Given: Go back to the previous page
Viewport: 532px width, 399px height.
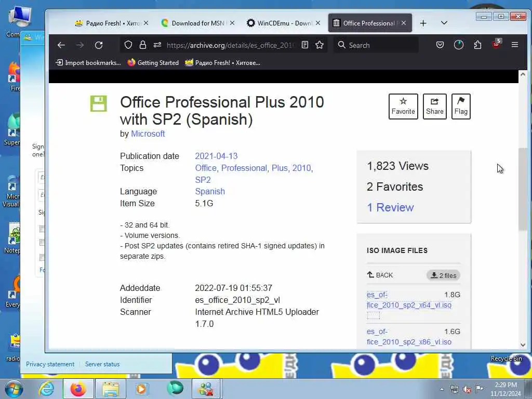Looking at the screenshot, I should pyautogui.click(x=61, y=45).
